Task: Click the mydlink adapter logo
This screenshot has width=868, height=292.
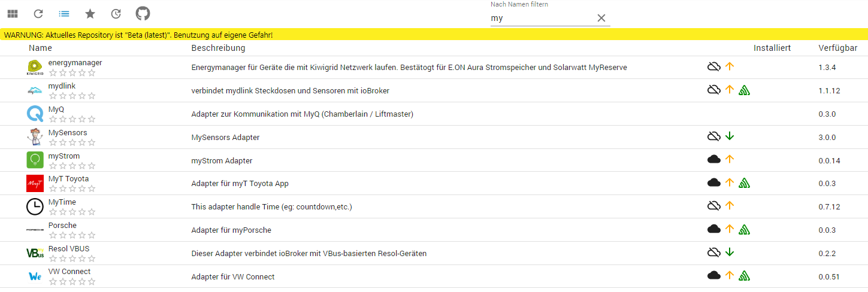Action: (x=35, y=91)
